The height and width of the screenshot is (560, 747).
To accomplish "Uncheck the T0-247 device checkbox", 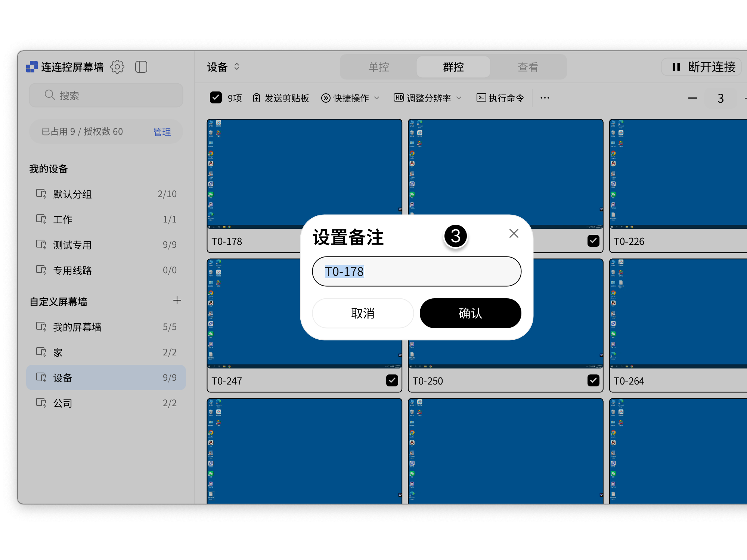I will tap(392, 380).
